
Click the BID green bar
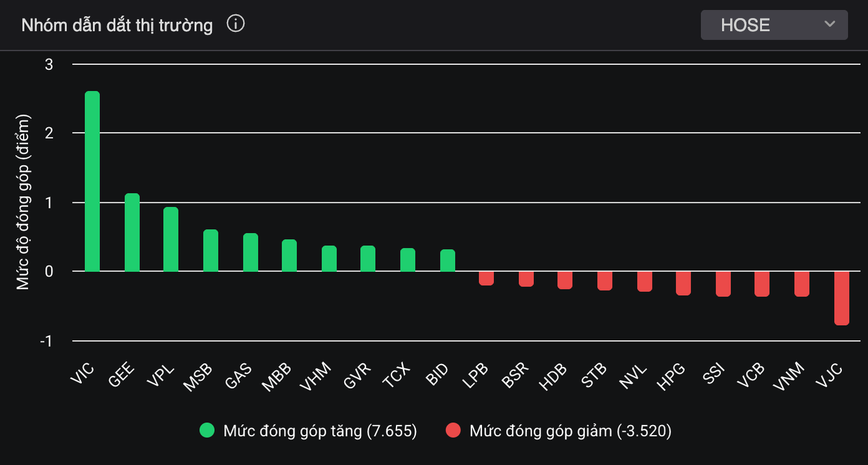(x=448, y=261)
